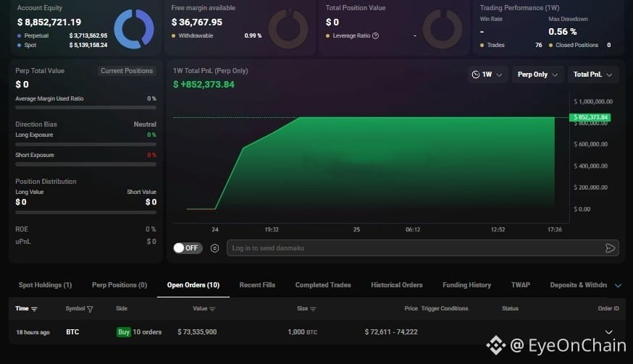Select the Open Orders (10) tab
Screen dimensions: 633x364
coord(193,285)
